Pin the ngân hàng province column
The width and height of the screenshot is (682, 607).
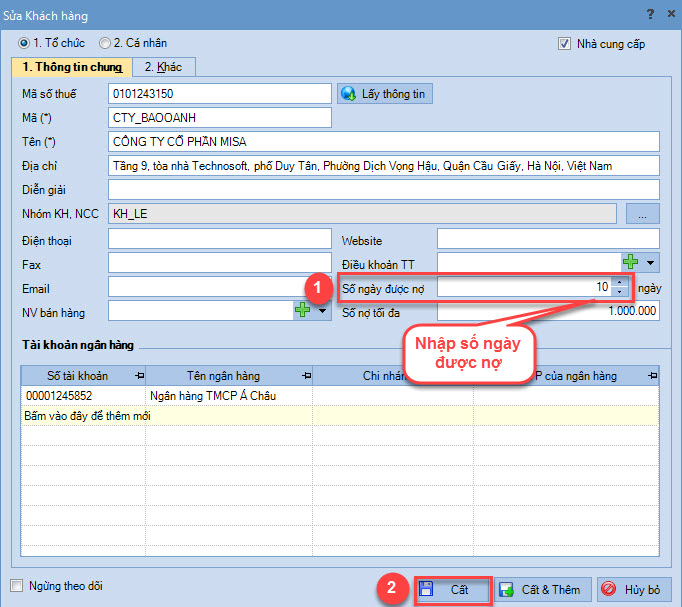pos(652,376)
